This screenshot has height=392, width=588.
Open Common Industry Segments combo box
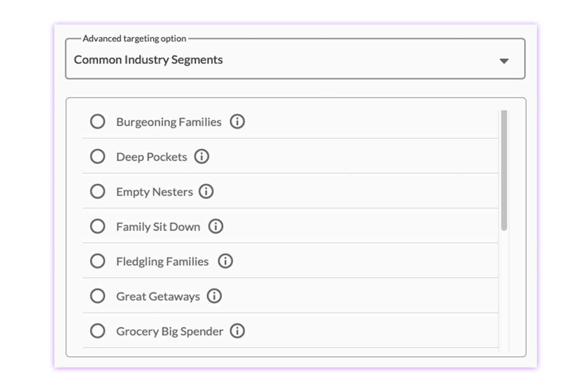[x=295, y=59]
